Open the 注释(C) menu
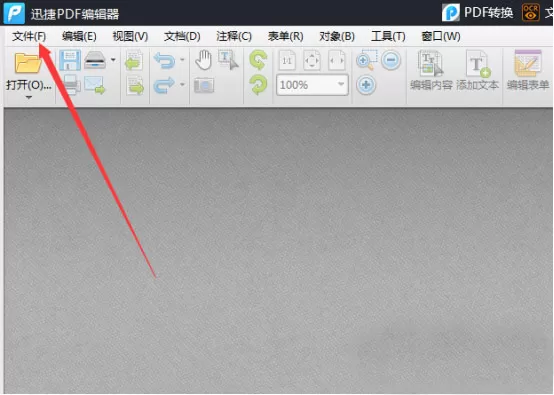This screenshot has height=395, width=554. [234, 36]
